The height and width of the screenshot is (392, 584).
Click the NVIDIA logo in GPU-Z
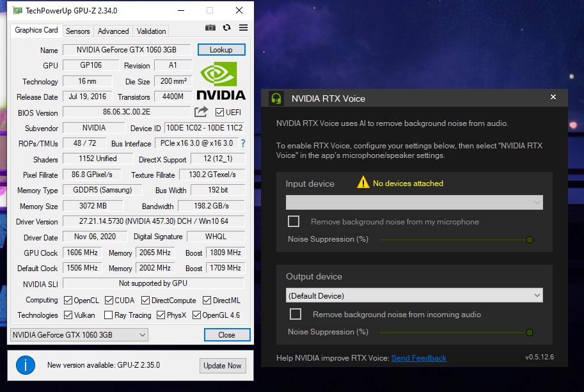[x=221, y=81]
